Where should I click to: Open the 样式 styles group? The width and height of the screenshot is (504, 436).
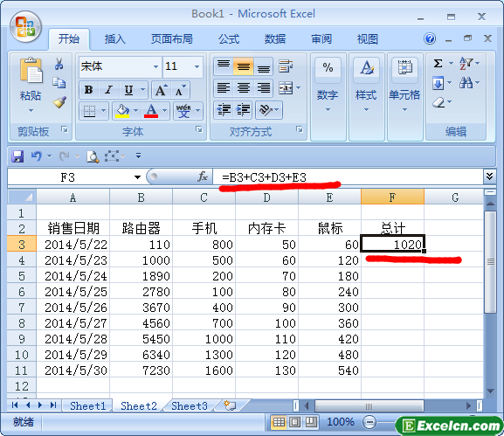pyautogui.click(x=367, y=96)
